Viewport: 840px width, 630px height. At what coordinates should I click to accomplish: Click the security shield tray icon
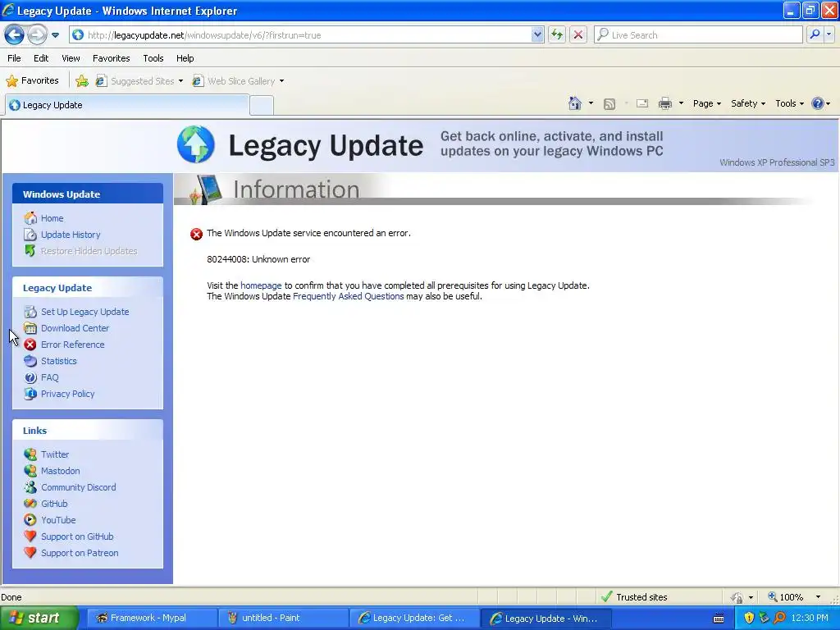pyautogui.click(x=749, y=618)
